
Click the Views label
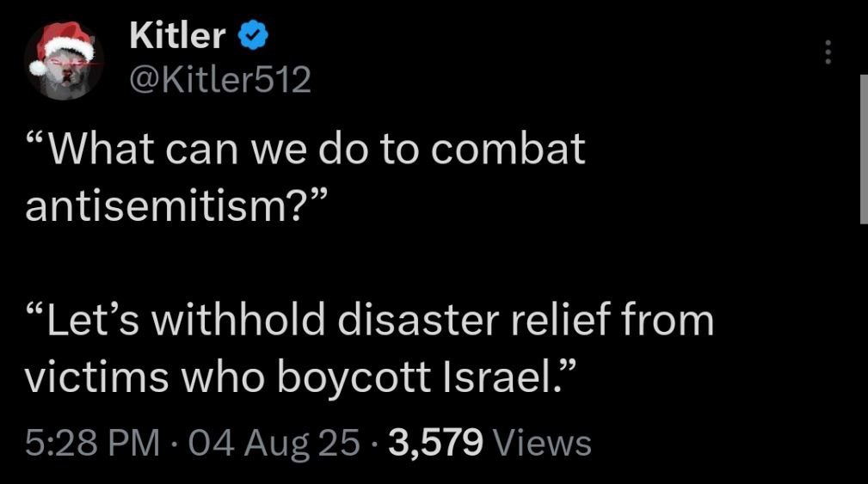tap(545, 443)
